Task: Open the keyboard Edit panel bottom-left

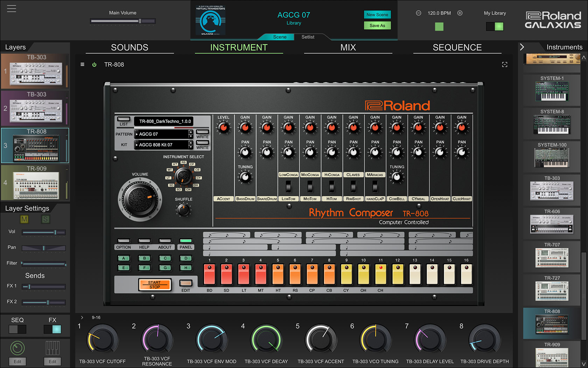Action: [x=52, y=361]
